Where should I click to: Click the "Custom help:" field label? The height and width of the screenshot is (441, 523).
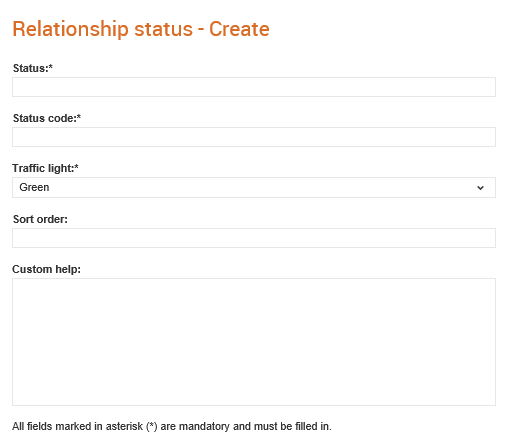46,270
